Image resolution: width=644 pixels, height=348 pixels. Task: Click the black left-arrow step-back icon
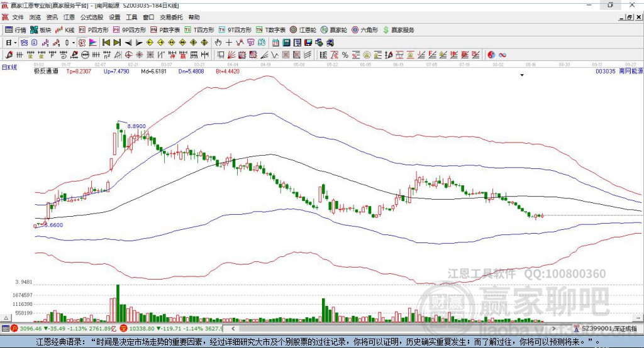128,43
